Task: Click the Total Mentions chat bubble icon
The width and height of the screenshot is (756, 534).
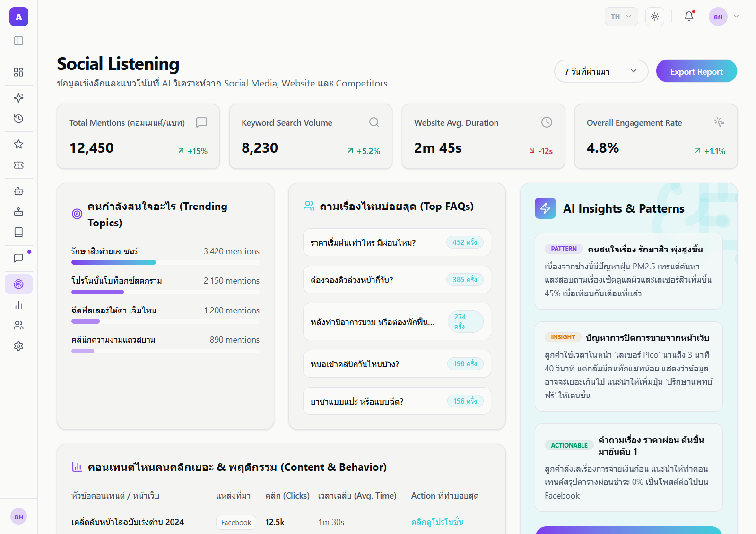Action: tap(202, 122)
